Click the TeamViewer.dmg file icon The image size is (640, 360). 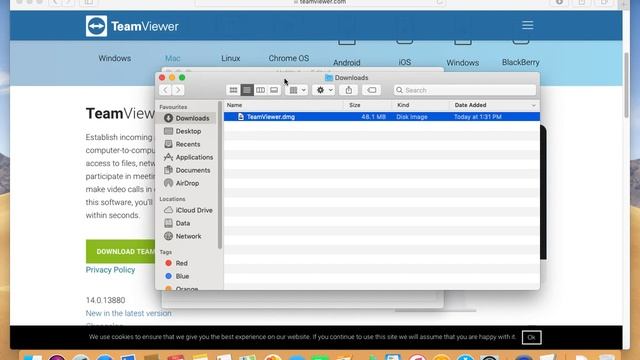[x=241, y=117]
